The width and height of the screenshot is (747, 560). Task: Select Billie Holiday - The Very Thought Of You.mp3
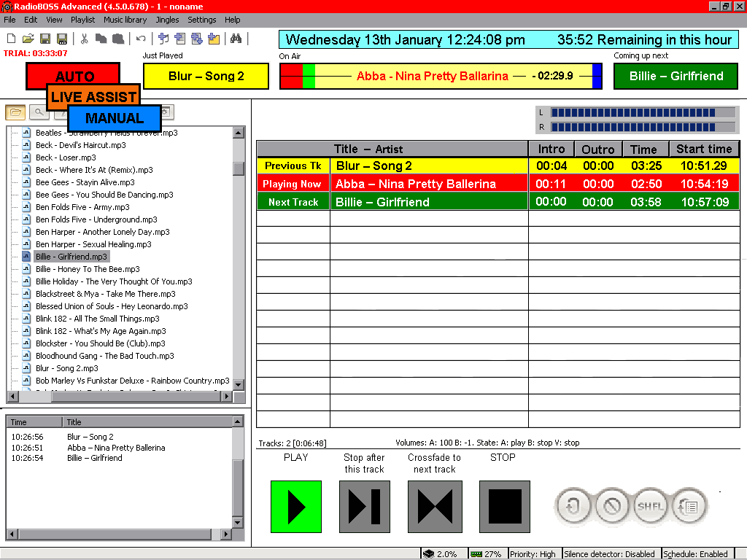tap(115, 281)
